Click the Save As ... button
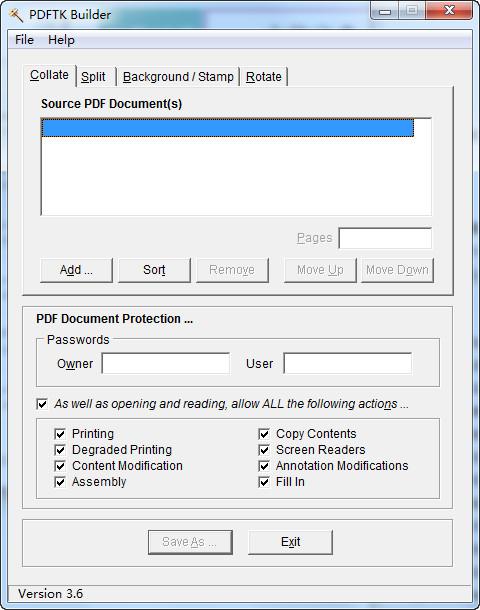 point(190,542)
